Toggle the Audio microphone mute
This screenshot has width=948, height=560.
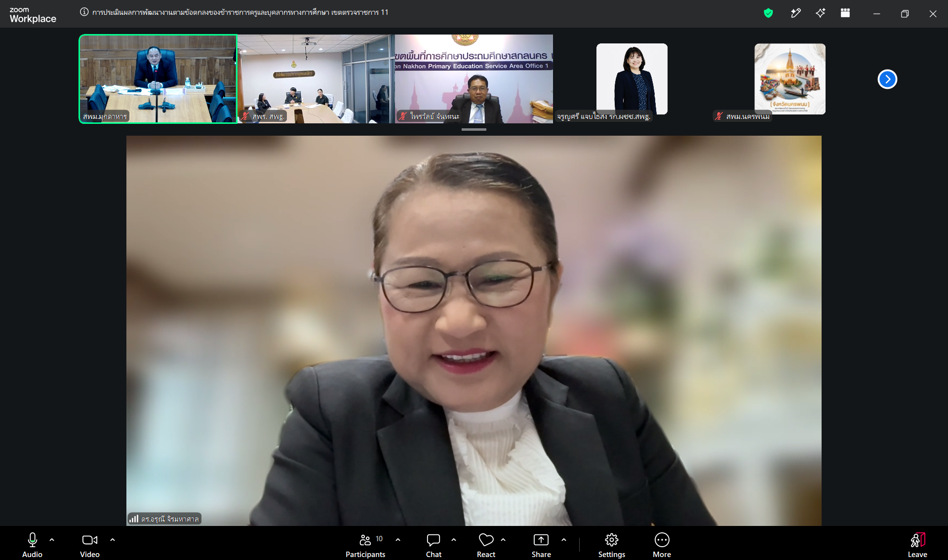(x=32, y=545)
